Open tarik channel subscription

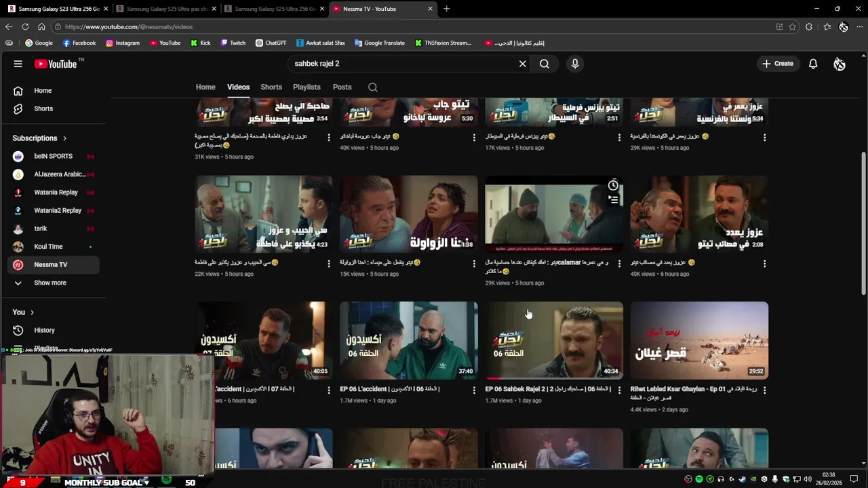pyautogui.click(x=54, y=228)
